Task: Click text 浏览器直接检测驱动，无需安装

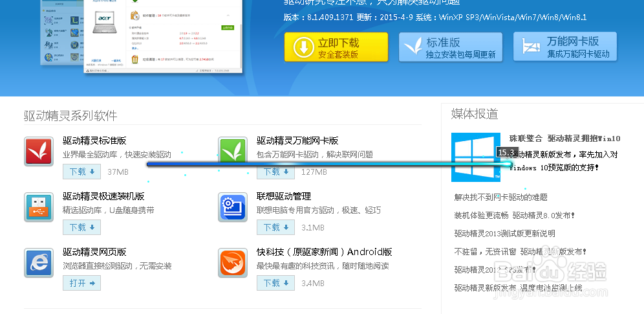Action: click(117, 266)
